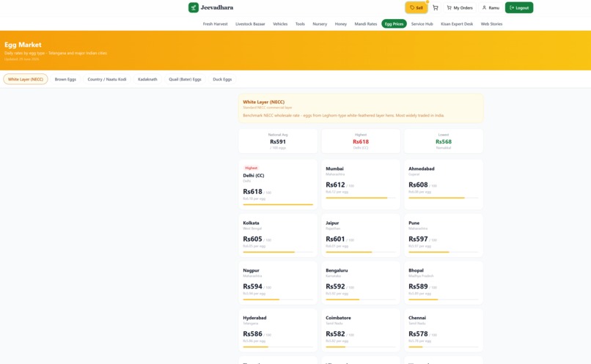
Task: Click the Mumbai price progress bar
Action: click(361, 198)
